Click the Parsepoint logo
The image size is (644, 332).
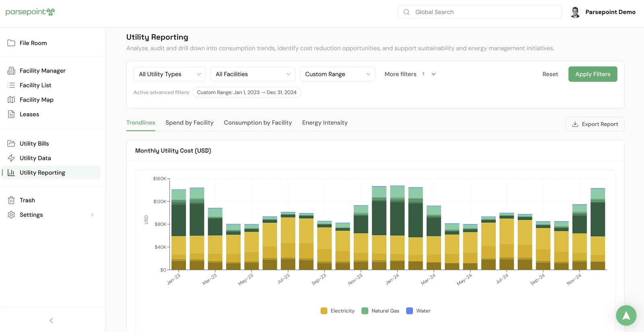pyautogui.click(x=30, y=12)
